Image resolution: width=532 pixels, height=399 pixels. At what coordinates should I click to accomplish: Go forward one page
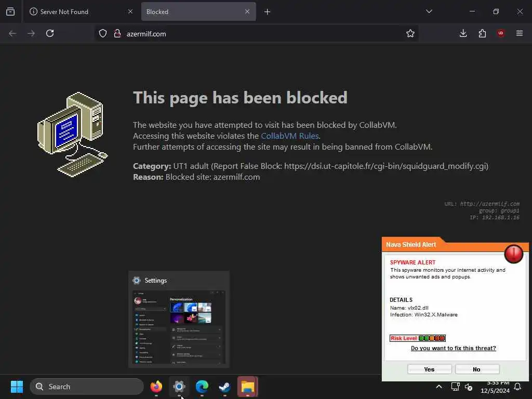click(31, 34)
